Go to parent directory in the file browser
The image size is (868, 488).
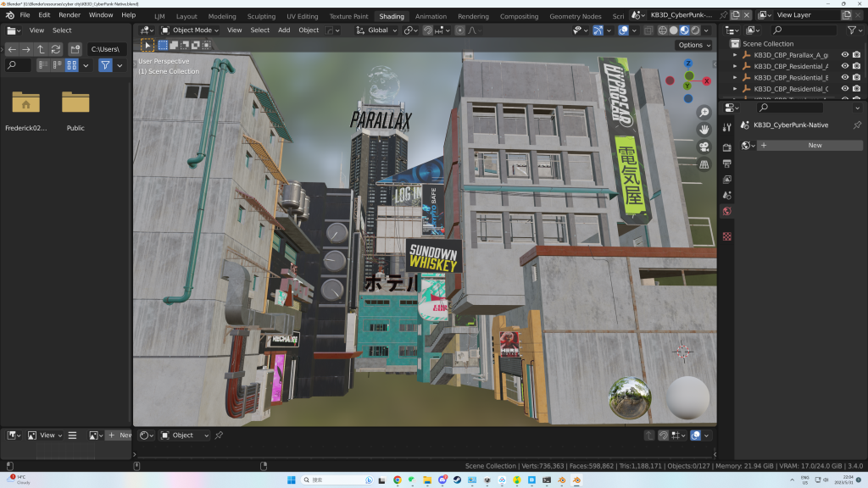[41, 49]
